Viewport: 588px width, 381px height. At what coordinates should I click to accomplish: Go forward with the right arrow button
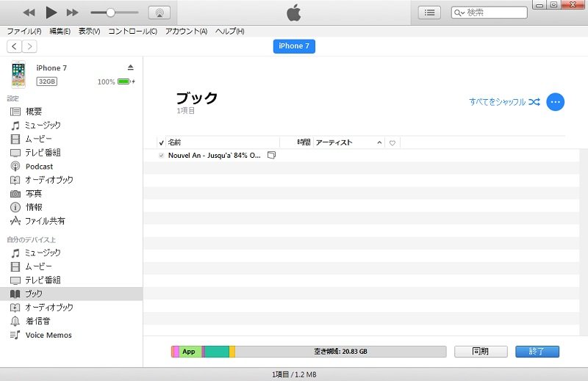29,46
